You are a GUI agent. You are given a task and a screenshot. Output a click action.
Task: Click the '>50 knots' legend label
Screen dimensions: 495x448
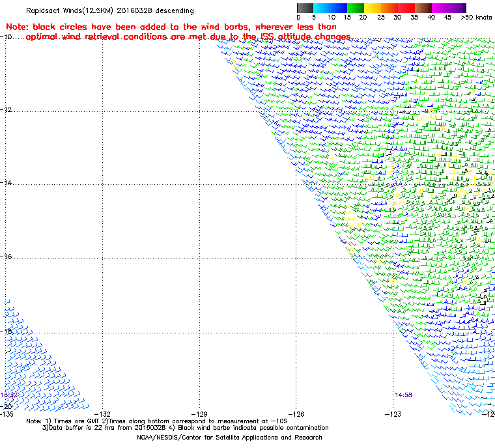pos(476,18)
